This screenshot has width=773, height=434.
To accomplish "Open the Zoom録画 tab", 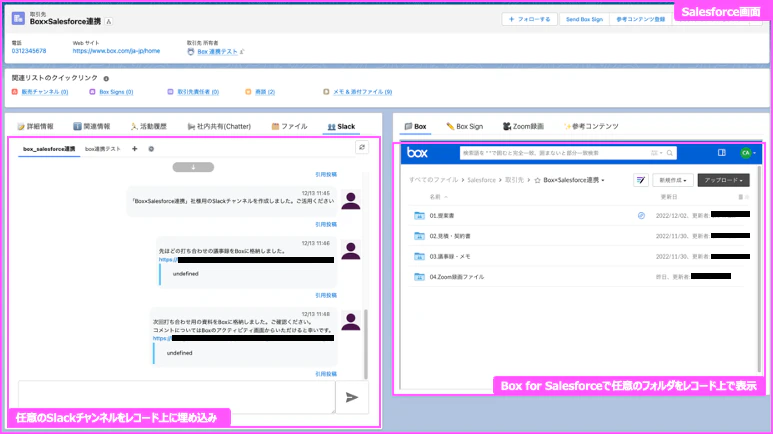I will pos(523,127).
